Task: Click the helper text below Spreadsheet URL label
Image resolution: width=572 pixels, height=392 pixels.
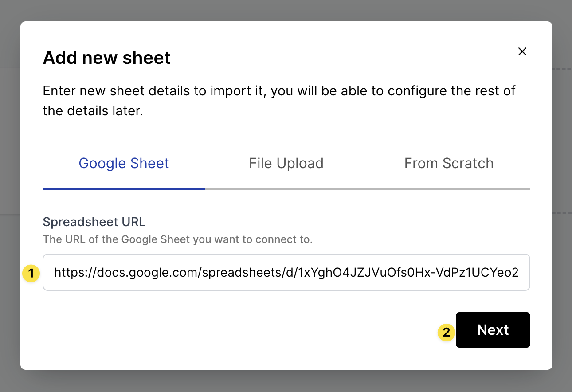Action: coord(177,239)
